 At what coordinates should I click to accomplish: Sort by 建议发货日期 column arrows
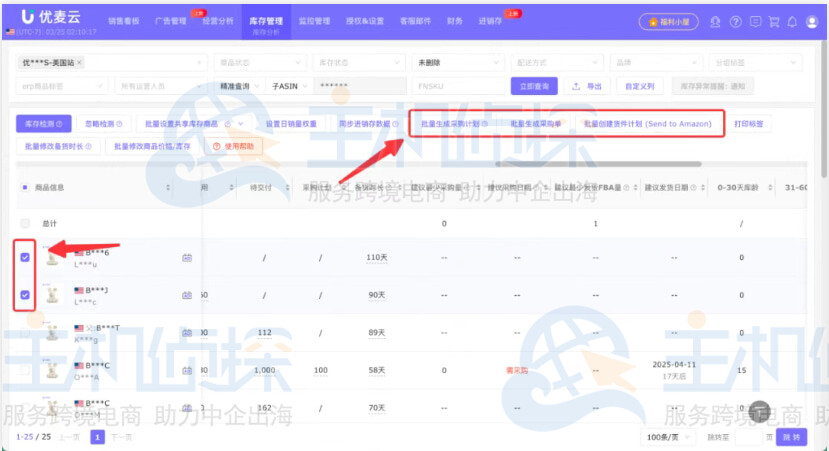(703, 188)
